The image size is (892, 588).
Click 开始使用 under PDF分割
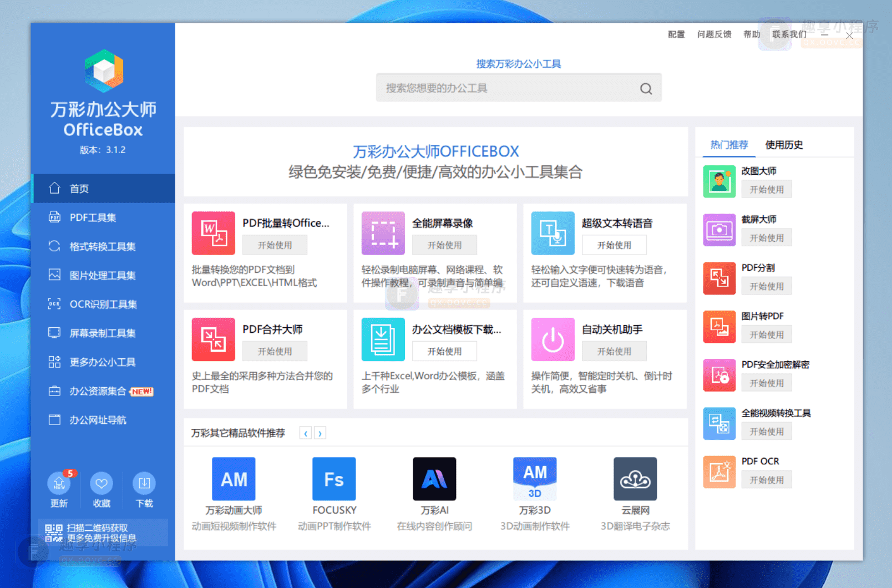click(767, 286)
